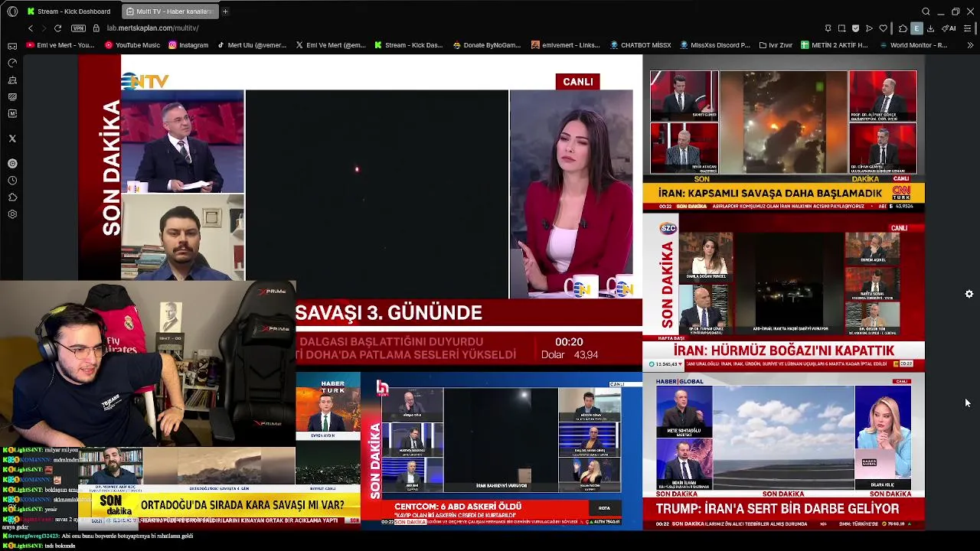Open the extensions cube icon in toolbar
The width and height of the screenshot is (980, 551).
(x=903, y=28)
